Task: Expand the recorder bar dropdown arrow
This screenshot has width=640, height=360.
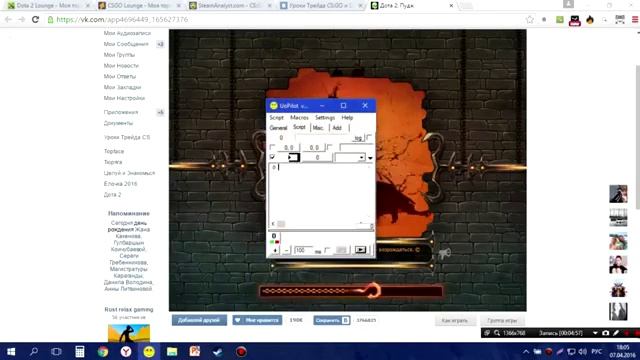Action: tap(595, 333)
